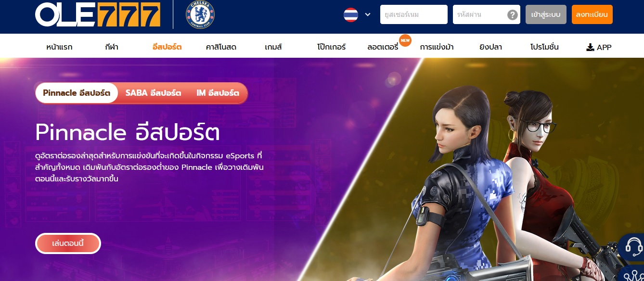Image resolution: width=644 pixels, height=281 pixels.
Task: Click the password help question mark icon
Action: (x=513, y=15)
